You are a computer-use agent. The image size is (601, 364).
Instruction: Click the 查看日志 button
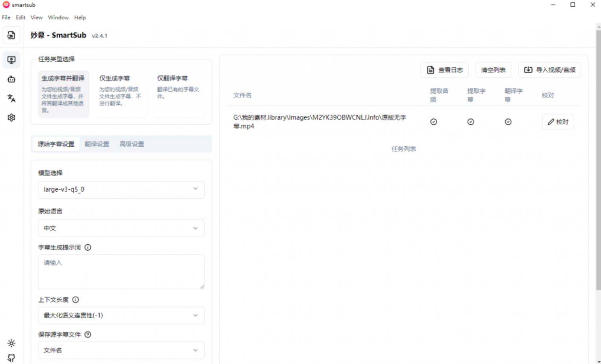coord(445,70)
